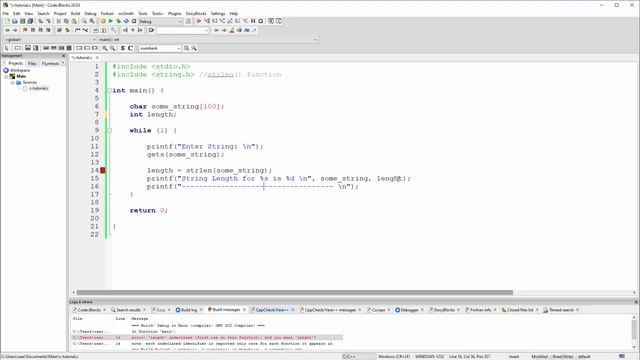
Task: Click the Toggle comments icon labeled C
Action: [130, 48]
